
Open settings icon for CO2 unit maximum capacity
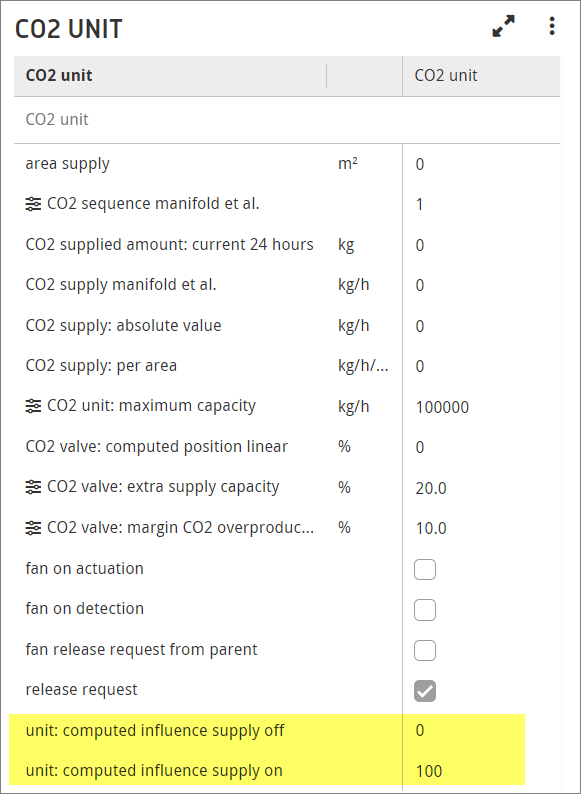33,406
